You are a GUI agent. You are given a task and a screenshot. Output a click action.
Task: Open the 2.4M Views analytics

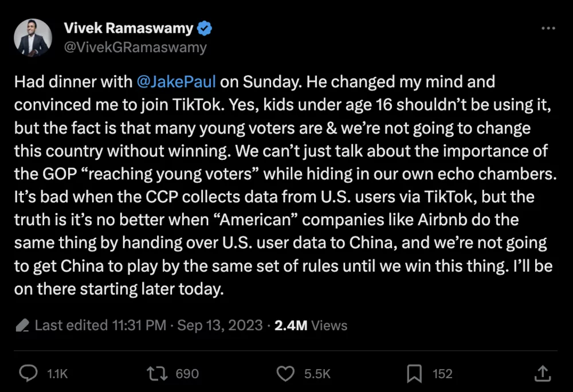311,326
